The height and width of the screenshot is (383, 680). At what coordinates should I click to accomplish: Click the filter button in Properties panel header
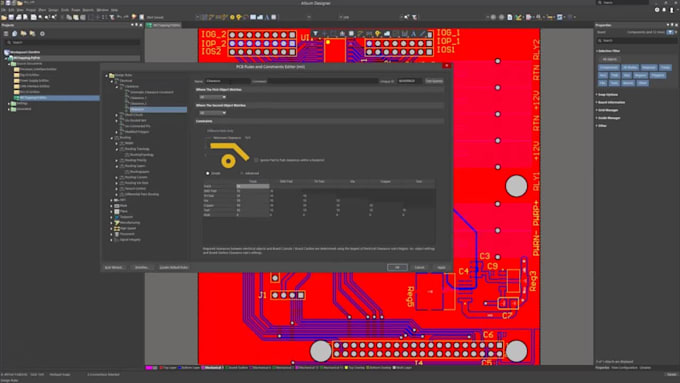point(670,32)
